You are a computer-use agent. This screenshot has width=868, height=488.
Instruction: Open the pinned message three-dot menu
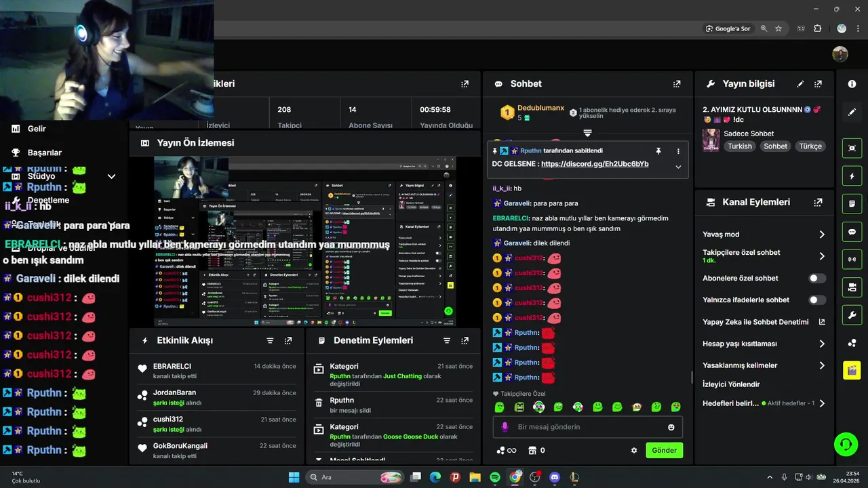coord(678,151)
